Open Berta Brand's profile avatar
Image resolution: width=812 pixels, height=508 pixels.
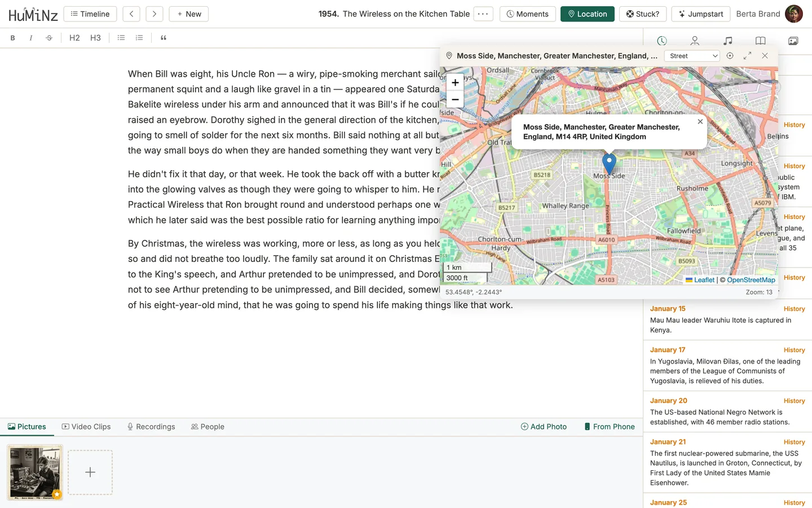click(794, 14)
